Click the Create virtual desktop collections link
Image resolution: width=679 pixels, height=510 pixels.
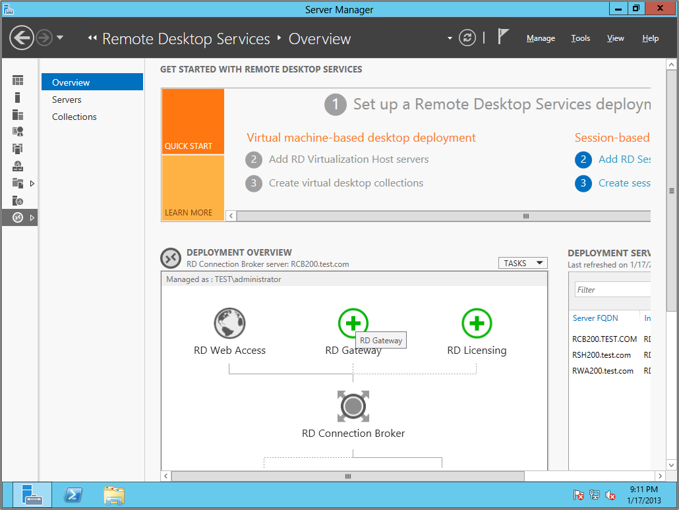[344, 183]
